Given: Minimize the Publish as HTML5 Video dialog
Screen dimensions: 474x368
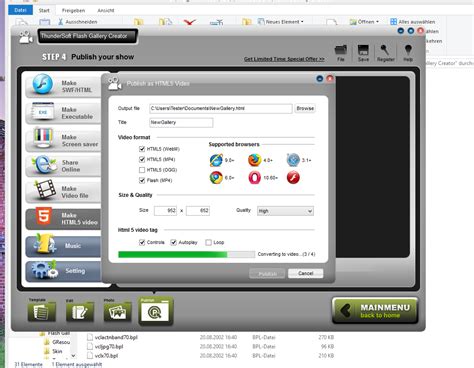Looking at the screenshot, I should click(320, 79).
